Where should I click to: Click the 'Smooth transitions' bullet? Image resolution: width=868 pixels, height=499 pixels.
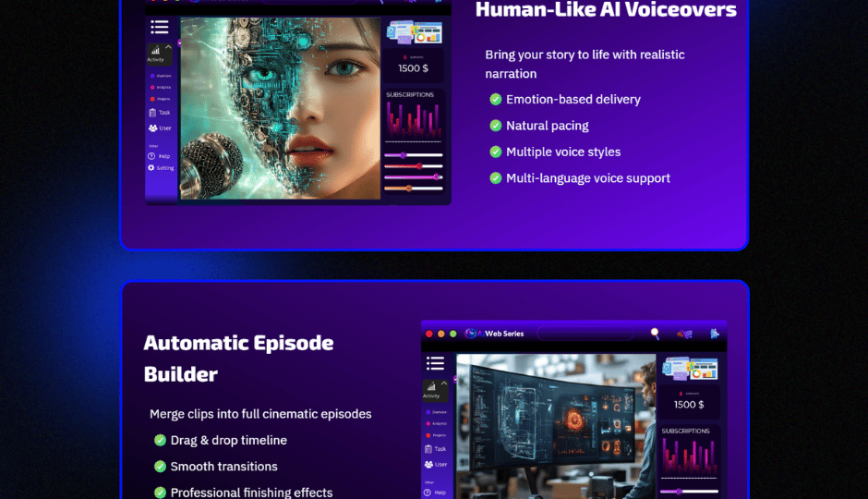223,467
